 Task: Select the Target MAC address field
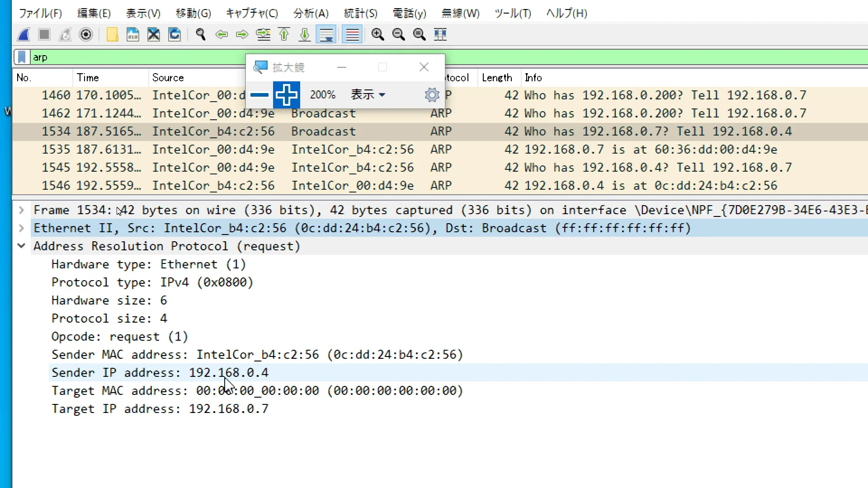257,391
